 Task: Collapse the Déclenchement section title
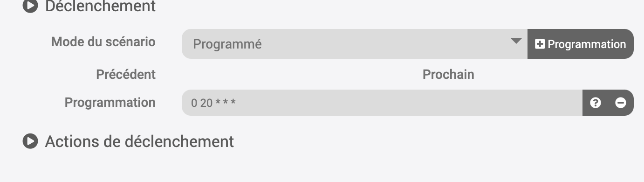click(100, 7)
